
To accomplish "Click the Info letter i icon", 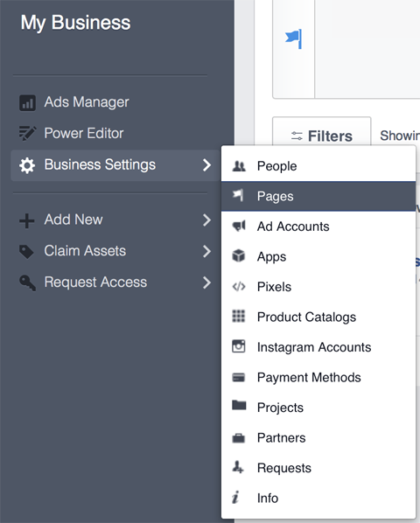I will 235,497.
